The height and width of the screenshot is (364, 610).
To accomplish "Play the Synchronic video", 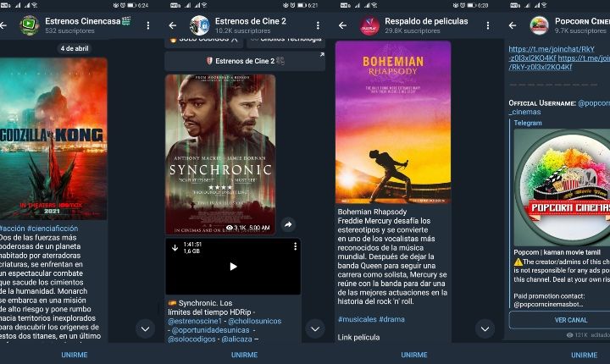I will click(x=232, y=266).
